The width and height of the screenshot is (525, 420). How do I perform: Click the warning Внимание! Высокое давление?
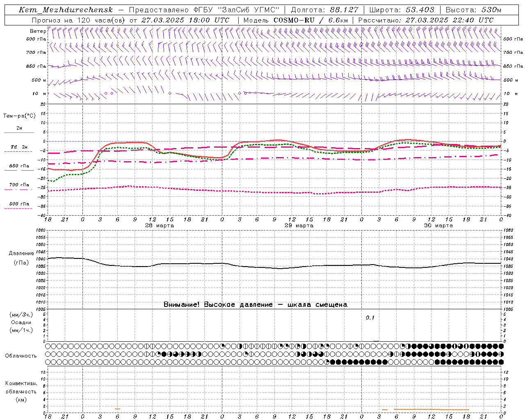click(x=218, y=305)
